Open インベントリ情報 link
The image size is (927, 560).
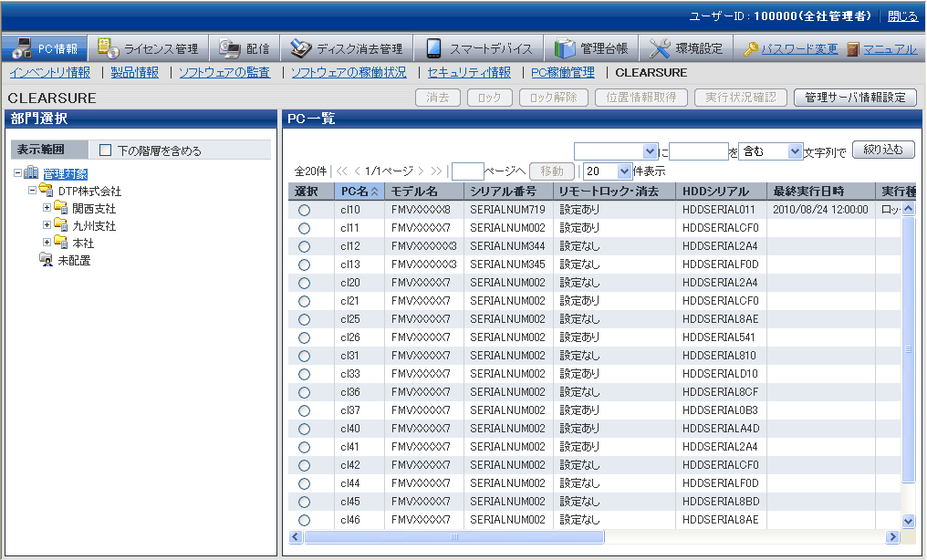(x=49, y=73)
